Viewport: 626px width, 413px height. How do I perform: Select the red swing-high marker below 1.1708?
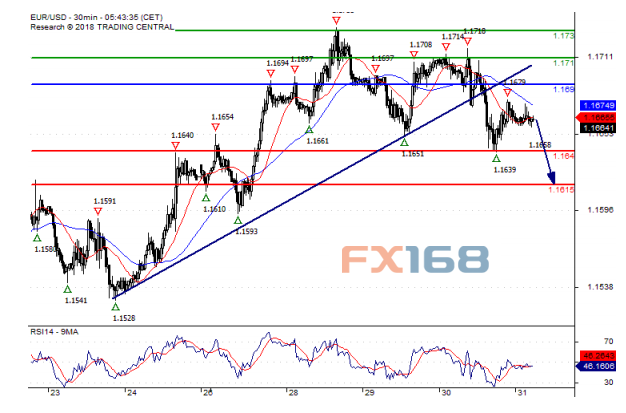[414, 55]
